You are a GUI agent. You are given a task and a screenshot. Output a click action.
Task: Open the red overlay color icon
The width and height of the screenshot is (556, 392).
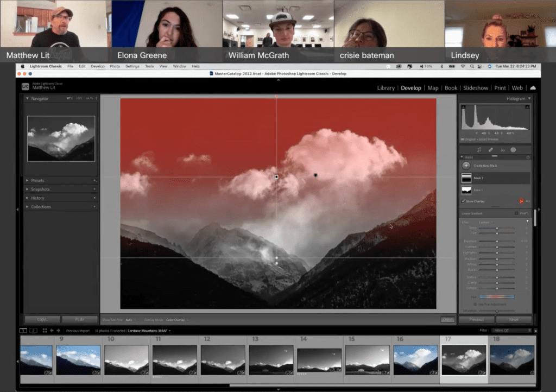click(x=521, y=201)
